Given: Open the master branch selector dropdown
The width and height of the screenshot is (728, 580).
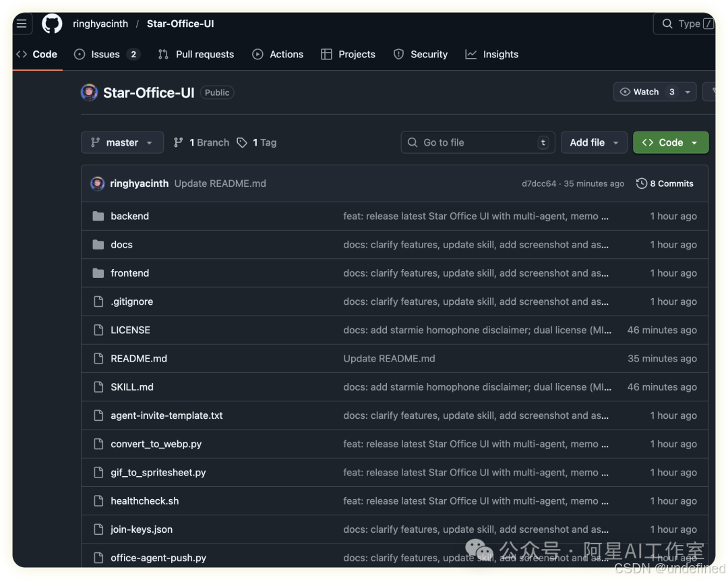Looking at the screenshot, I should (122, 142).
